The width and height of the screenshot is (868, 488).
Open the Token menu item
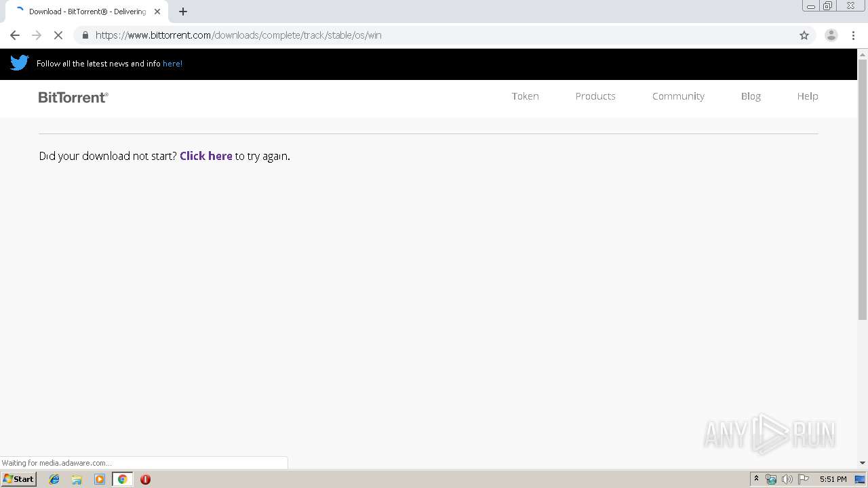click(x=525, y=96)
